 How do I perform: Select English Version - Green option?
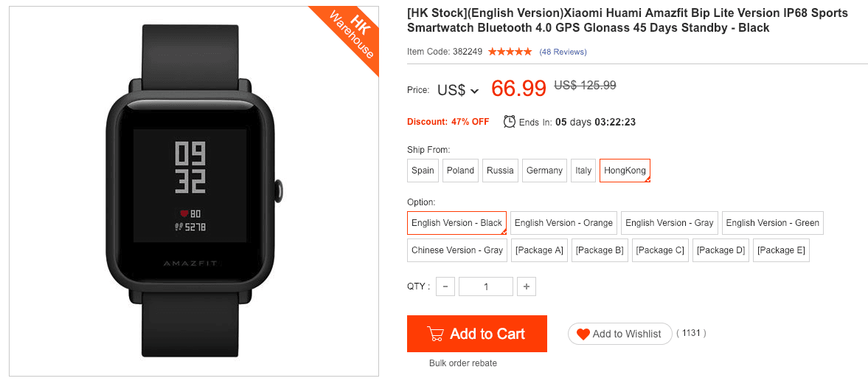772,223
